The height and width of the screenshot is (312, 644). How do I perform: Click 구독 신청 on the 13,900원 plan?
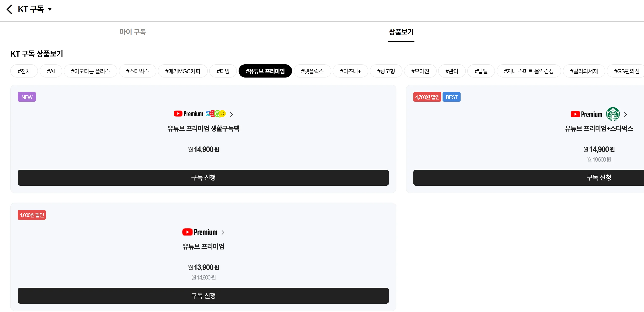click(203, 295)
